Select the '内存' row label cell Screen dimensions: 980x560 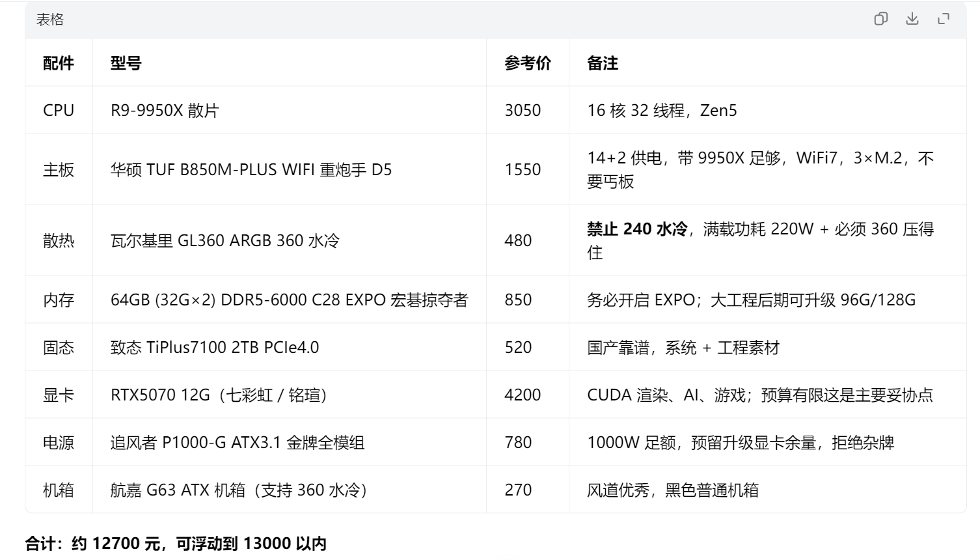(59, 300)
